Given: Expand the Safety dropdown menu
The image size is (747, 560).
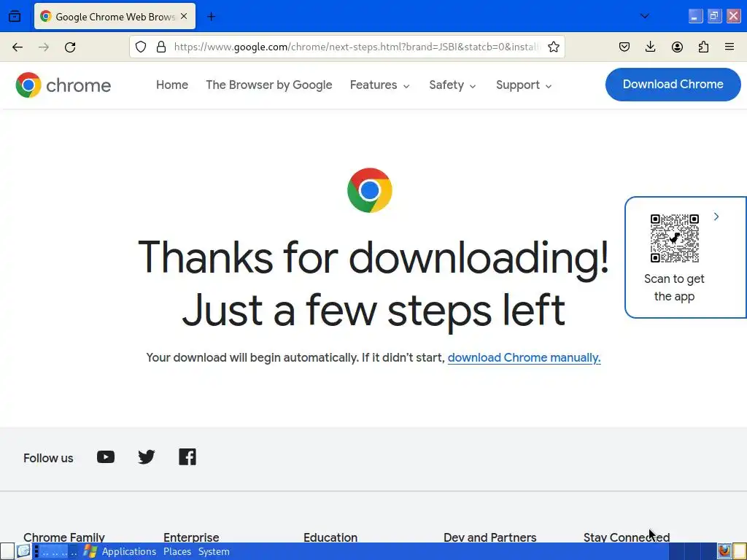Looking at the screenshot, I should tap(452, 85).
